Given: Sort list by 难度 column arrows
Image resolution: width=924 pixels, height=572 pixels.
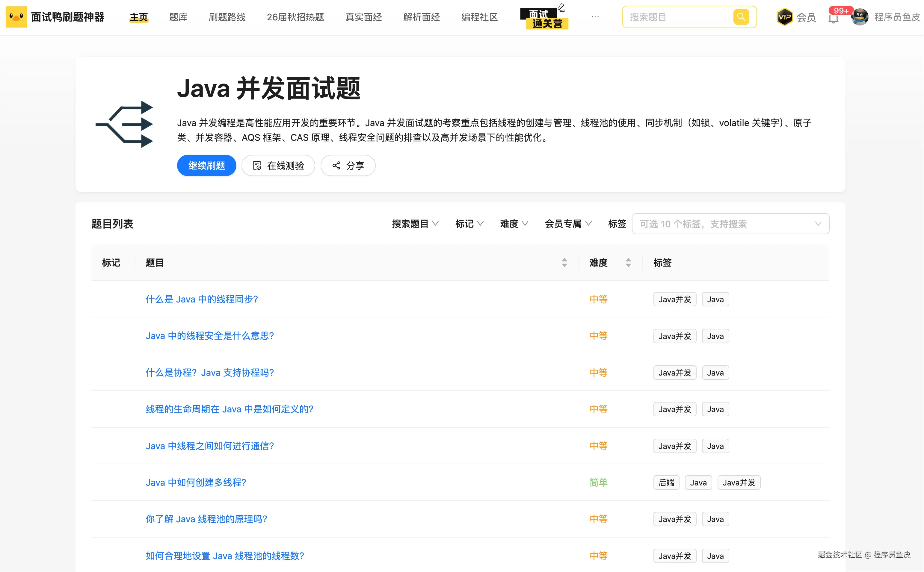Looking at the screenshot, I should click(628, 263).
